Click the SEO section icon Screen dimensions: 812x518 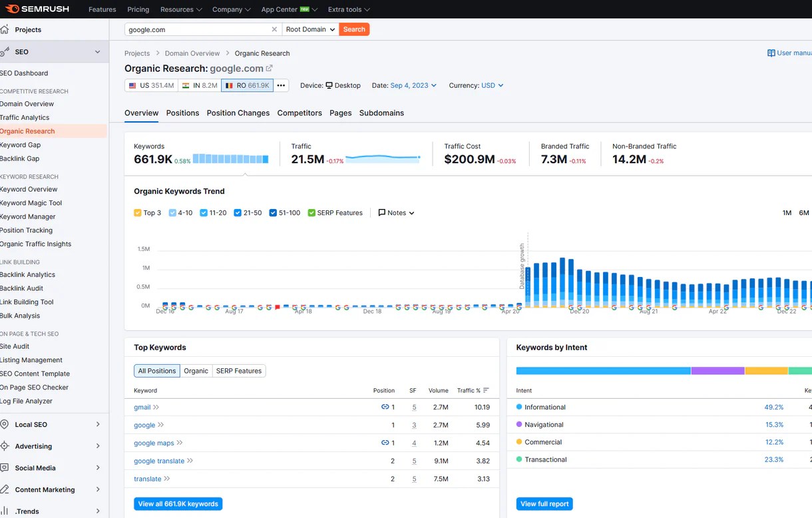pos(5,51)
